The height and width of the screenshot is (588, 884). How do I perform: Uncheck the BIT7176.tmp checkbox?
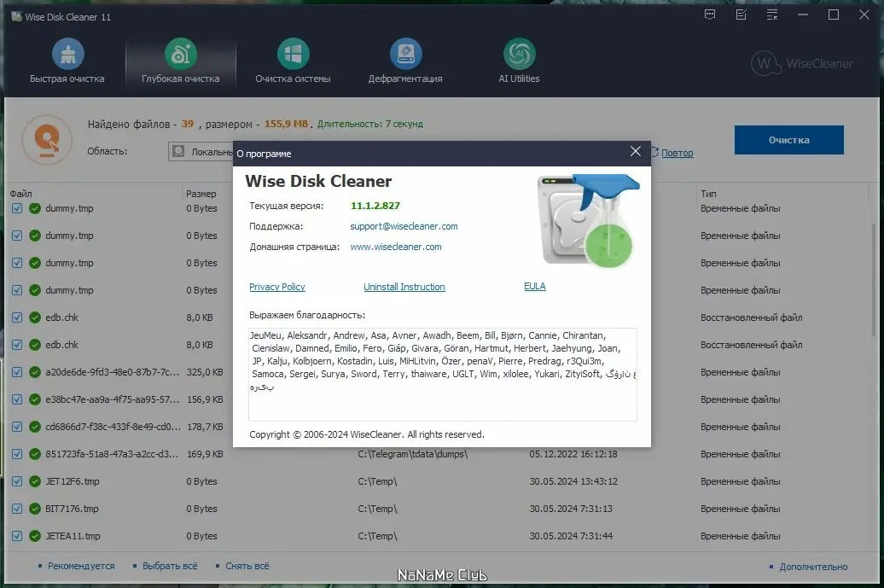(x=17, y=509)
